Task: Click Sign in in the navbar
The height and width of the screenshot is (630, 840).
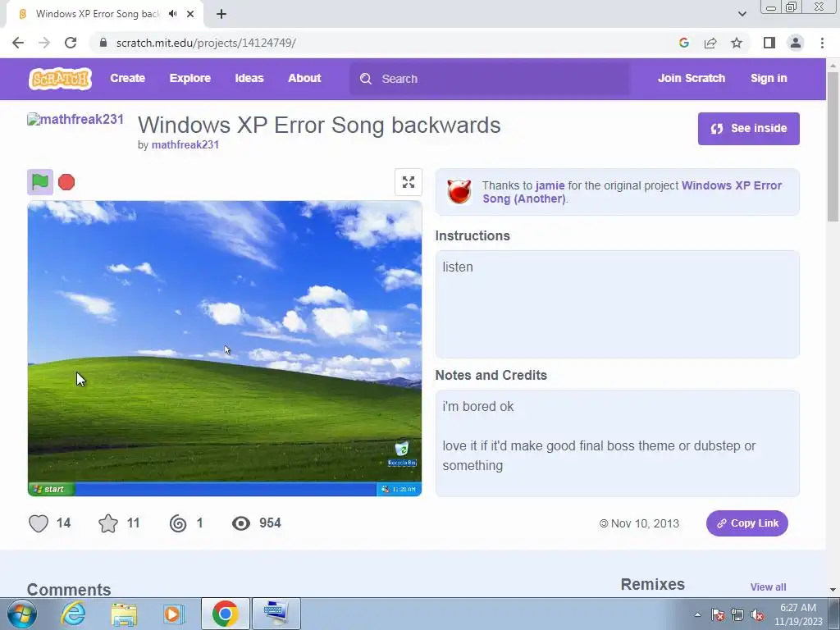Action: tap(769, 78)
